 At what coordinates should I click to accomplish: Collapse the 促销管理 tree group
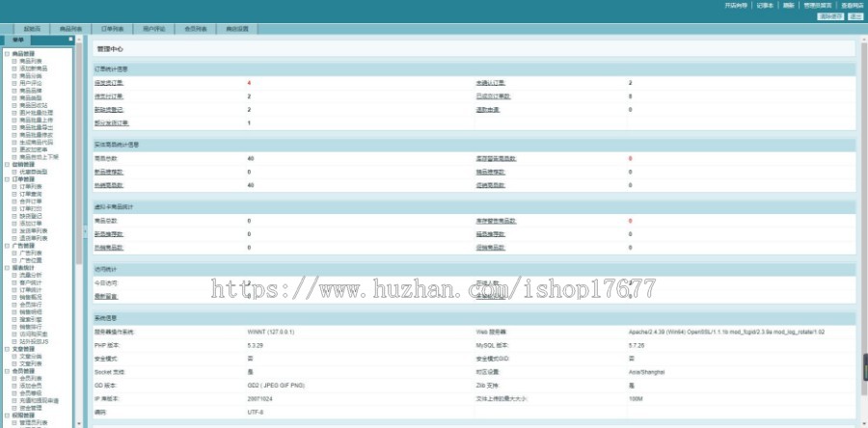7,165
